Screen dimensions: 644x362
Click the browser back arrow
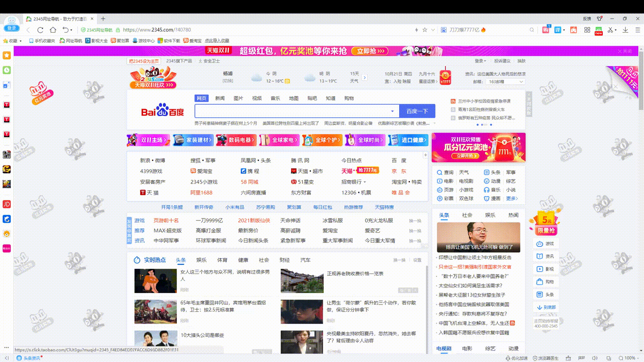point(28,30)
